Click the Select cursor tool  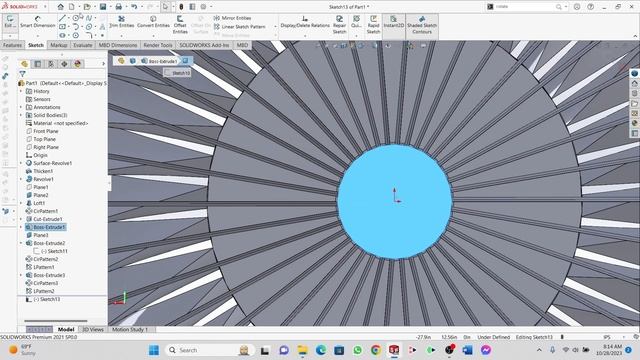coord(165,7)
